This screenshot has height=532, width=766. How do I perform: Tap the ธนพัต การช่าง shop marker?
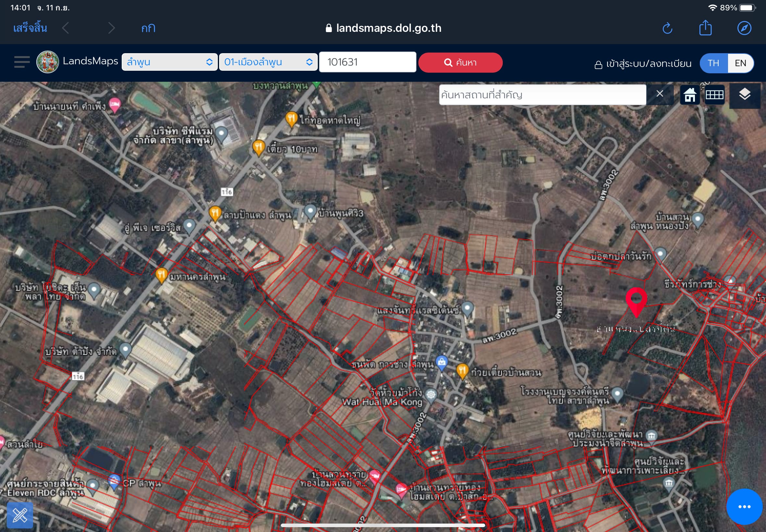tap(441, 363)
